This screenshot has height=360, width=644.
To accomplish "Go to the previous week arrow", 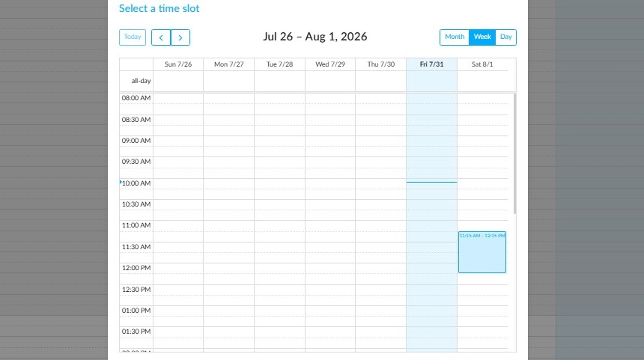I will click(161, 37).
